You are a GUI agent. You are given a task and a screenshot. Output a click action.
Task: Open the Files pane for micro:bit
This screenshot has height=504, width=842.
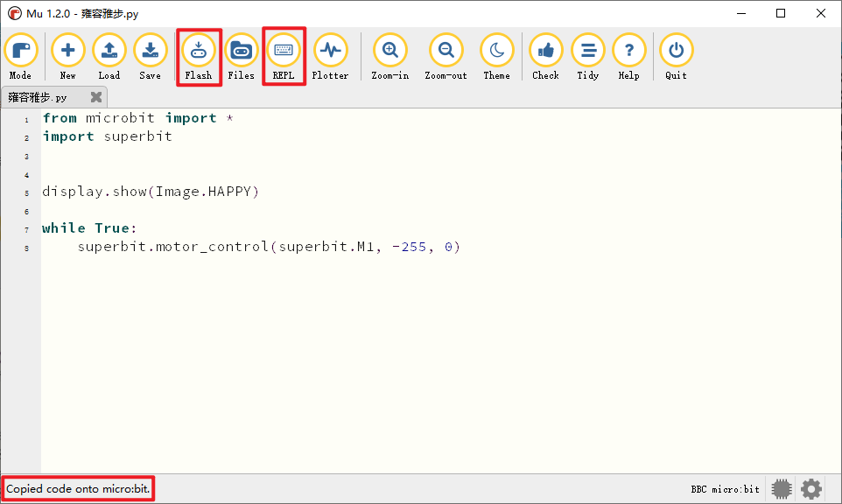pyautogui.click(x=241, y=57)
